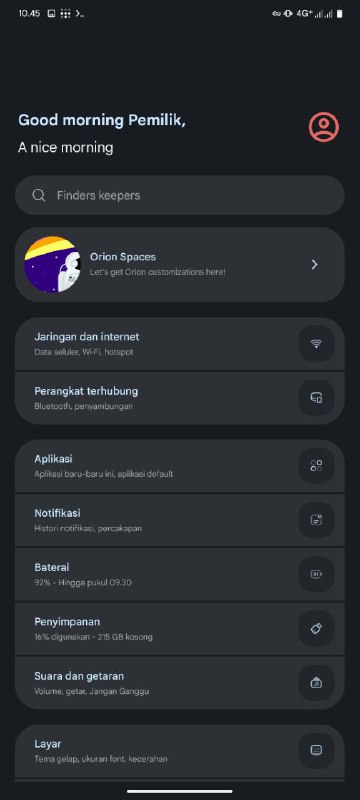Open the Perangkat terhubung settings
The width and height of the screenshot is (360, 800).
[x=179, y=398]
